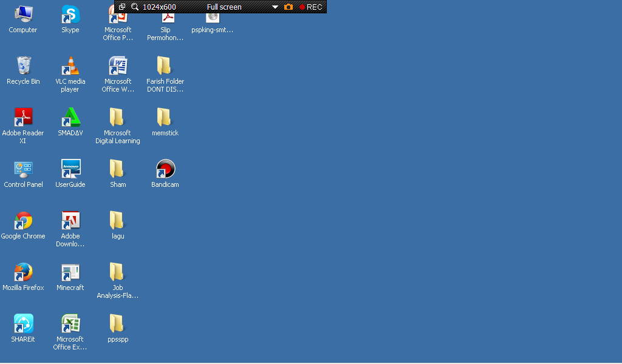Select the Adobe Reader XI icon
This screenshot has width=622, height=364.
[x=23, y=117]
